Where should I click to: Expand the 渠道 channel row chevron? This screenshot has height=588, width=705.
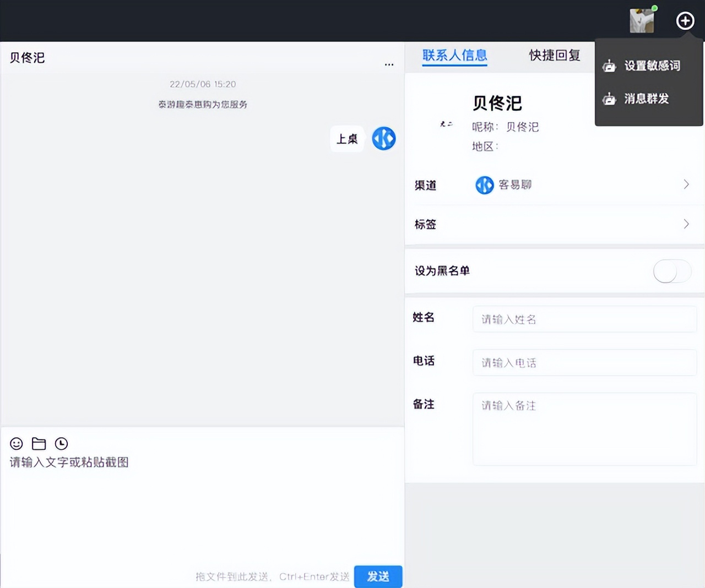[x=686, y=184]
